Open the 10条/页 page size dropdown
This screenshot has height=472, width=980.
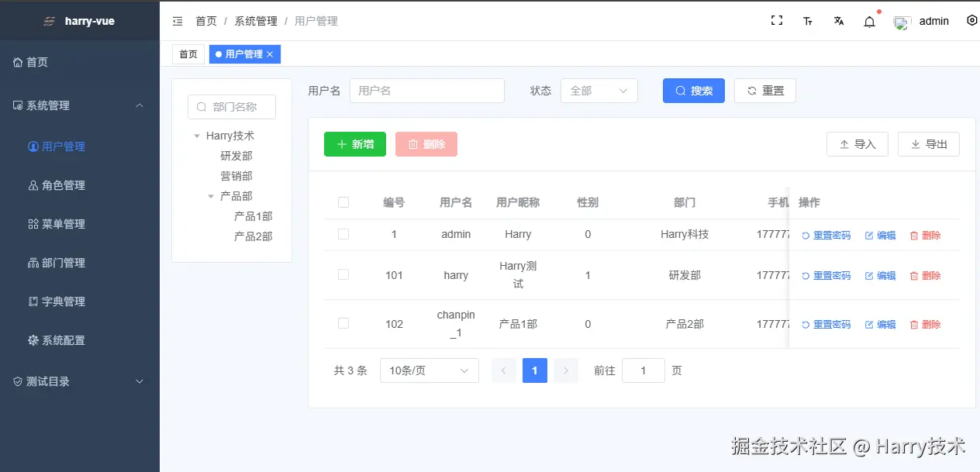pos(429,370)
